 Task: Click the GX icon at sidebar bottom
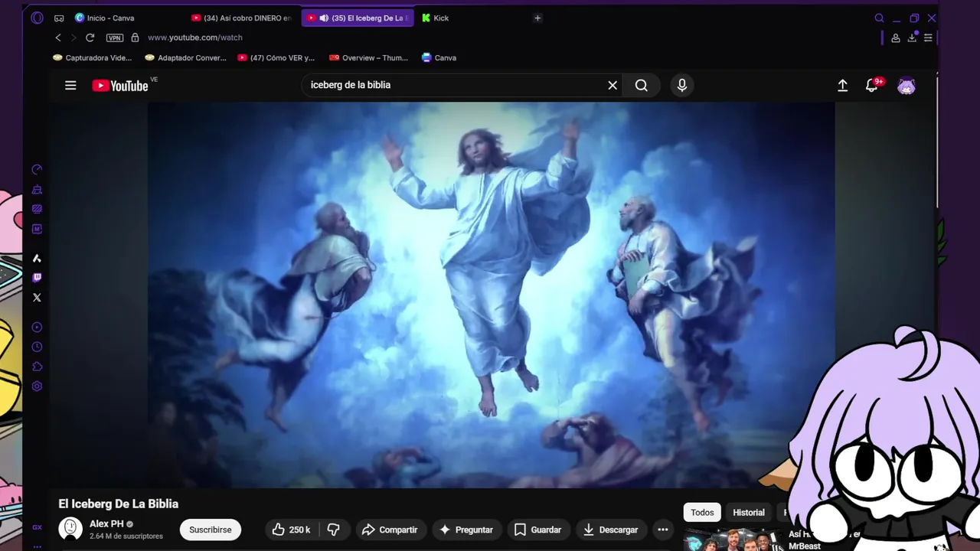pyautogui.click(x=37, y=527)
